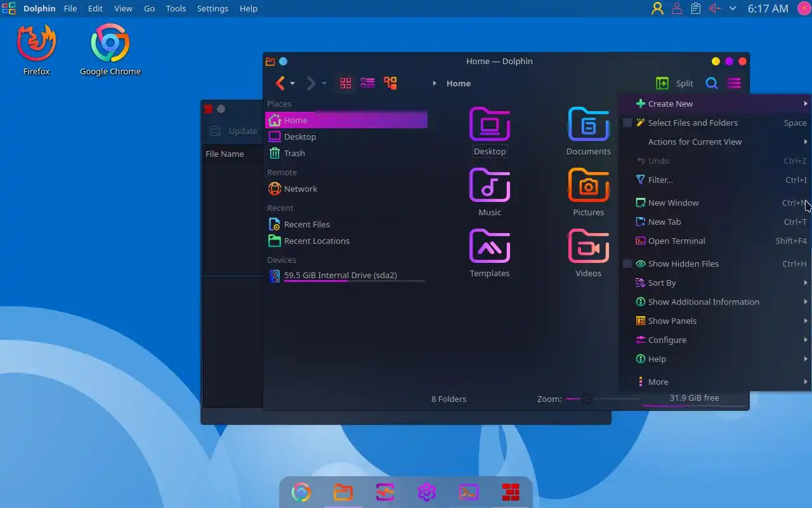Open the terminal icon in dock
812x508 pixels.
pos(469,492)
